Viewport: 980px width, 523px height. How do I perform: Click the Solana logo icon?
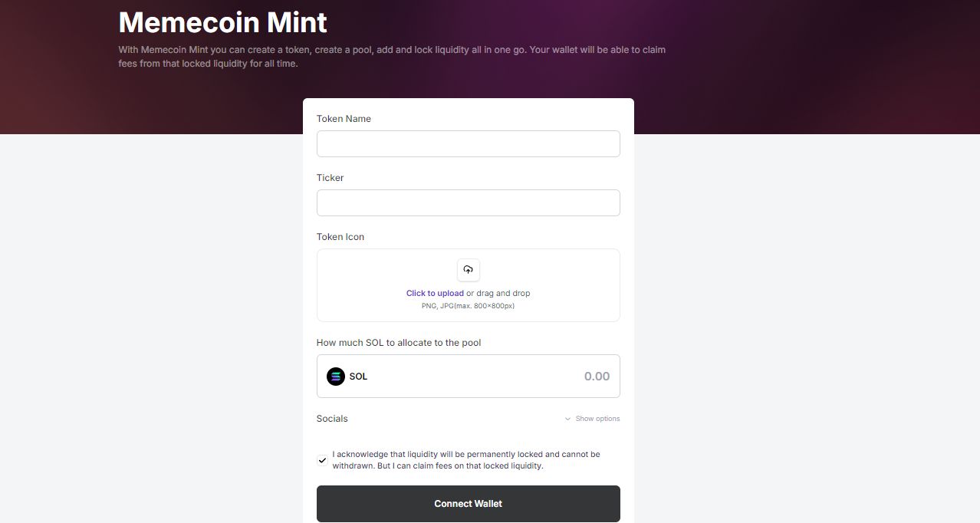[336, 377]
